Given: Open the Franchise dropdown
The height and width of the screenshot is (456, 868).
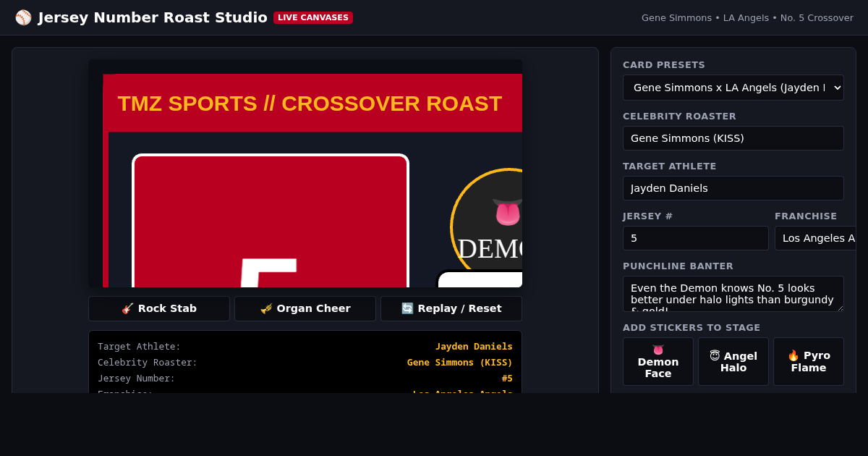Looking at the screenshot, I should (815, 238).
